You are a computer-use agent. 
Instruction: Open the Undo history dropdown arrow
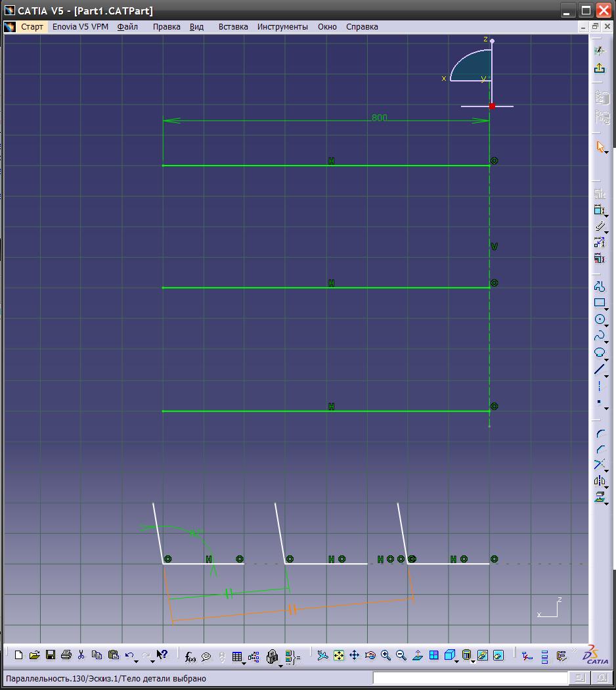(137, 661)
